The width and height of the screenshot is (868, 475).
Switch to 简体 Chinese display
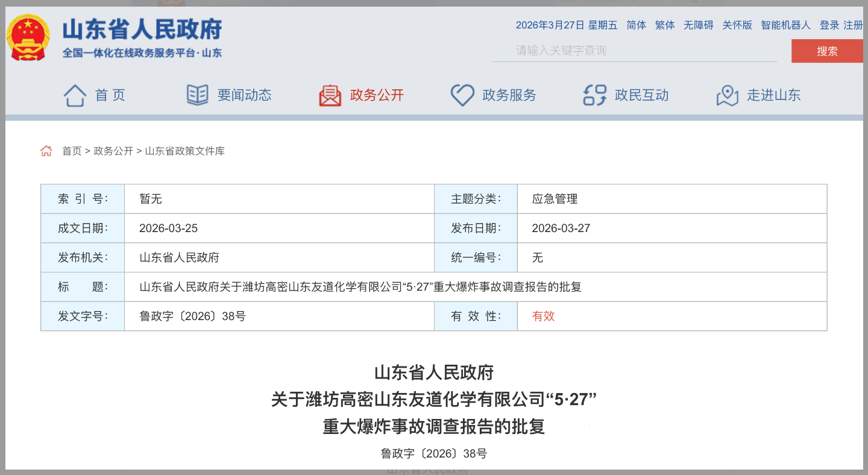636,25
